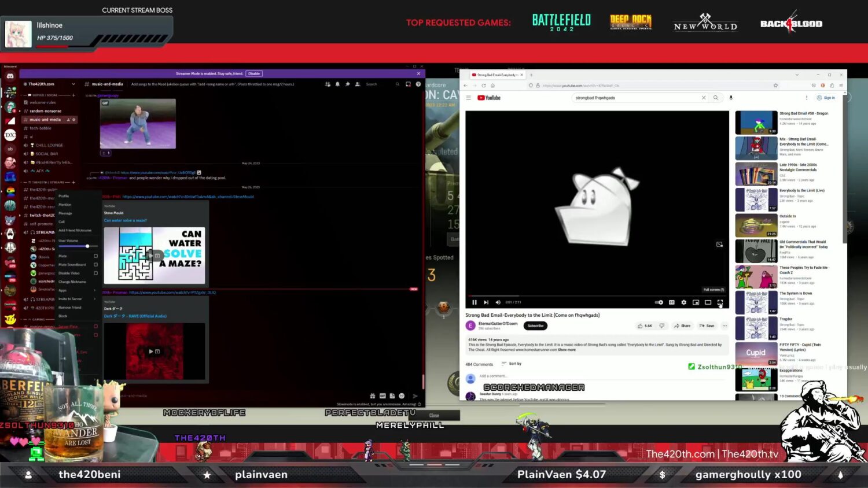Viewport: 868px width, 488px height.
Task: Bookmark the page with star icon
Action: pyautogui.click(x=775, y=86)
